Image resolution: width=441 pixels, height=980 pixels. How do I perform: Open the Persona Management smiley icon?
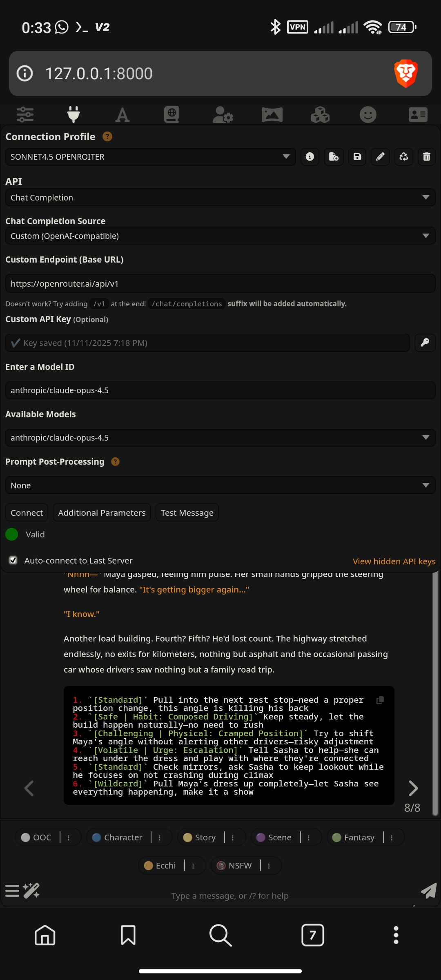pyautogui.click(x=368, y=115)
